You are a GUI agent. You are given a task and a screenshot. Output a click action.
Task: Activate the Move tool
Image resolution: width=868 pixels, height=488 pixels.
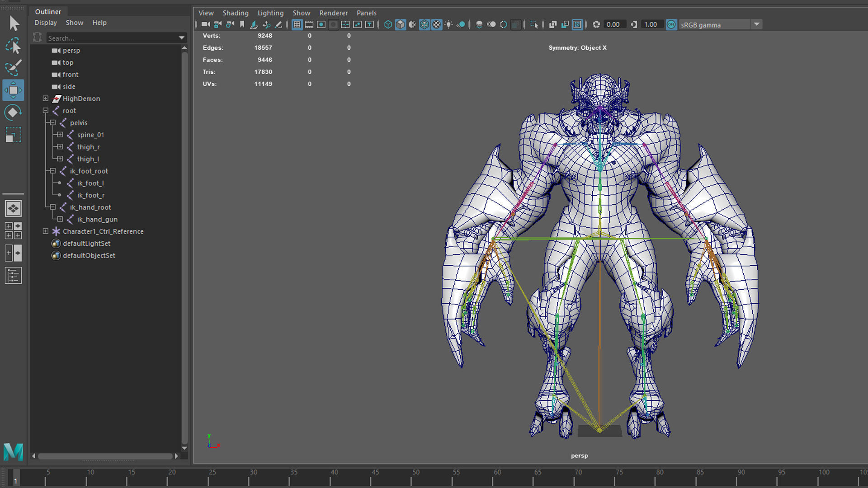(x=14, y=90)
